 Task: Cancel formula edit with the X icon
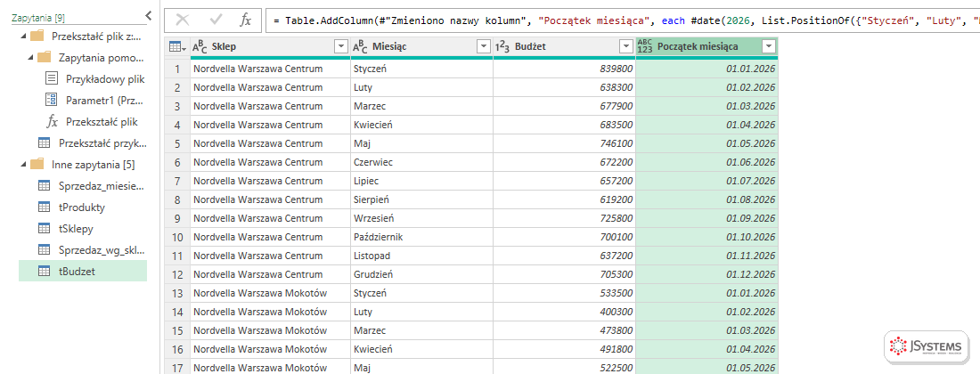tap(183, 20)
